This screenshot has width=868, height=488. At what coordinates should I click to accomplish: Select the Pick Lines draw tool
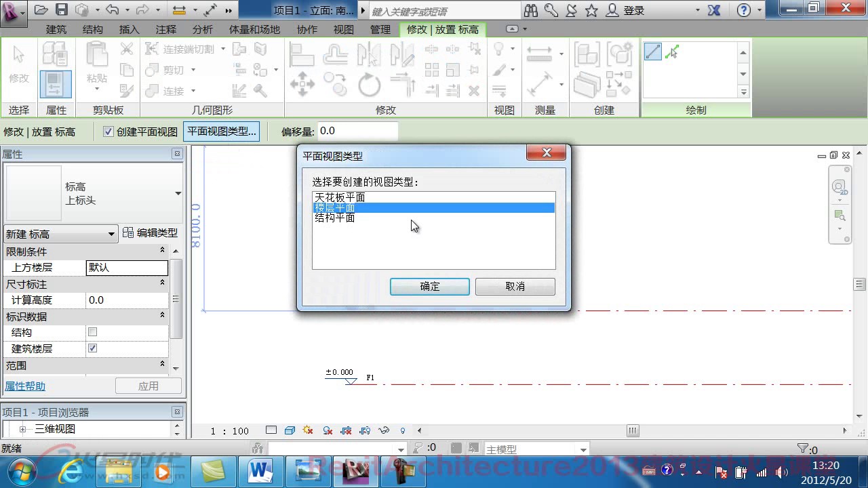pos(672,52)
